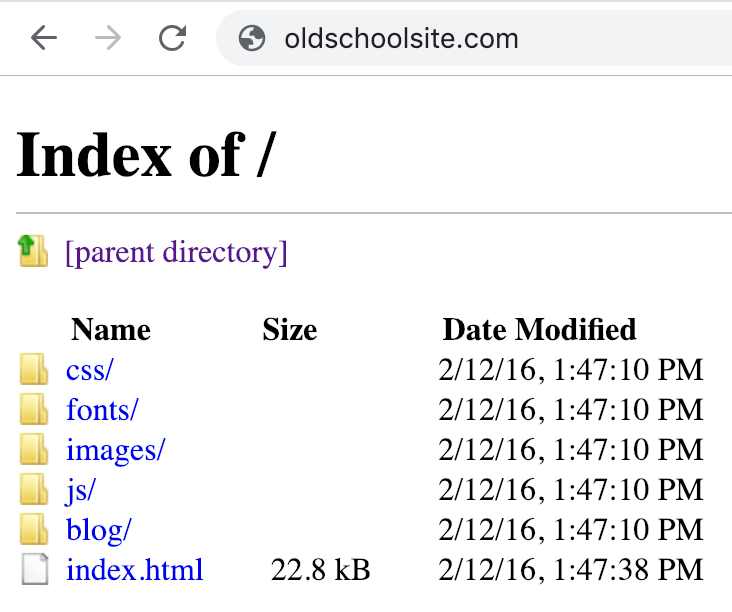Navigate into the fonts/ directory link
The width and height of the screenshot is (732, 612).
[102, 410]
